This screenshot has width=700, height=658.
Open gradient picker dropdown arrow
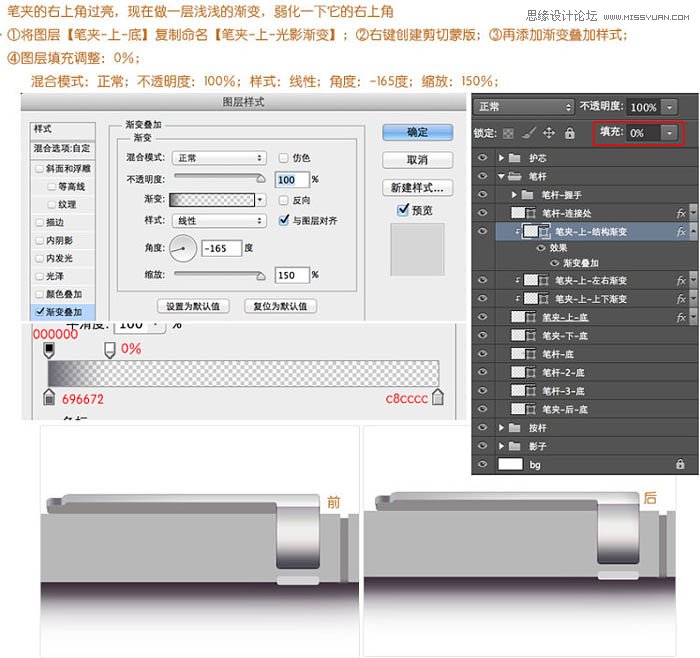[260, 200]
